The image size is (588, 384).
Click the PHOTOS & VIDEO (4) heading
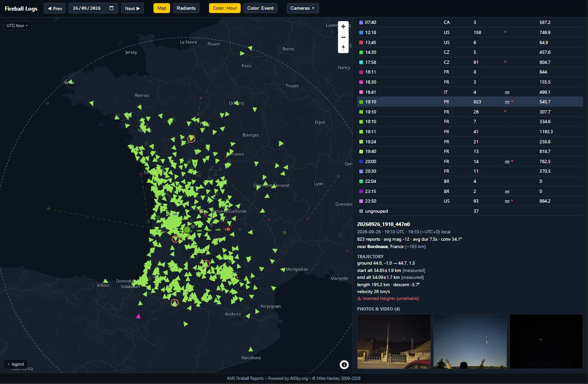tap(379, 309)
